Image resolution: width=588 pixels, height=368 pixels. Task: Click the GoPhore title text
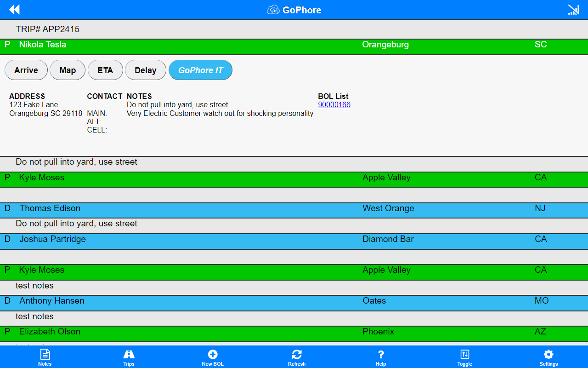pos(302,10)
